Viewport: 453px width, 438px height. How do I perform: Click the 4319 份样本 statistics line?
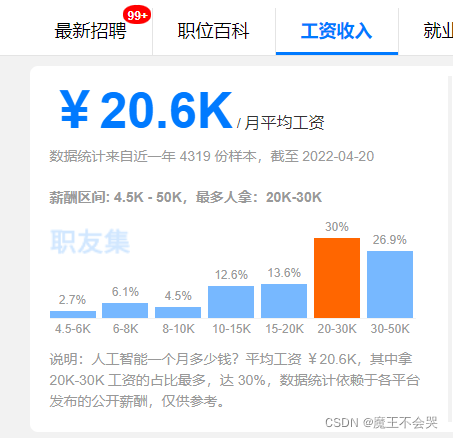212,156
